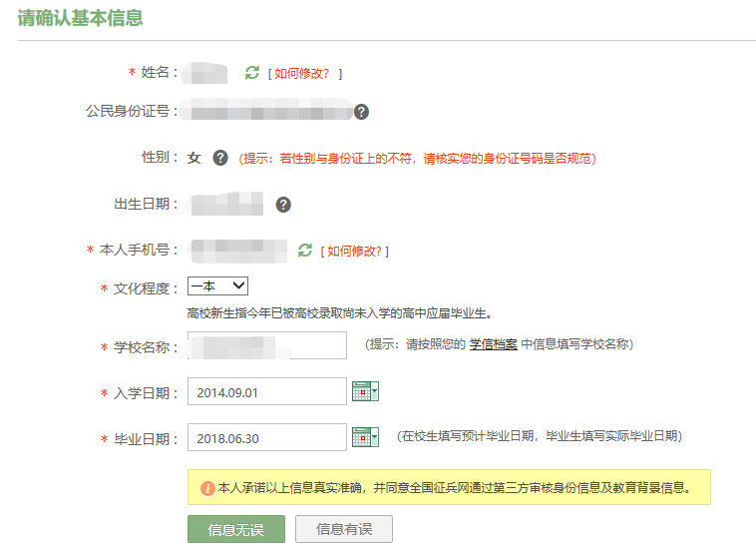Expand the 文化程度 dropdown showing 一本
The image size is (756, 548).
(217, 286)
